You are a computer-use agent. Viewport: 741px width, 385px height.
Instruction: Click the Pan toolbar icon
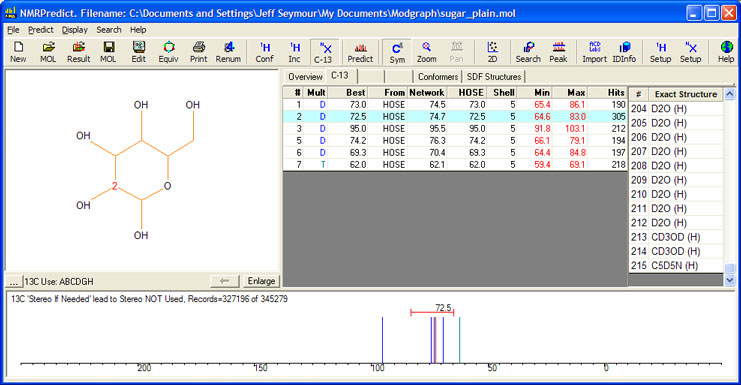[x=457, y=52]
